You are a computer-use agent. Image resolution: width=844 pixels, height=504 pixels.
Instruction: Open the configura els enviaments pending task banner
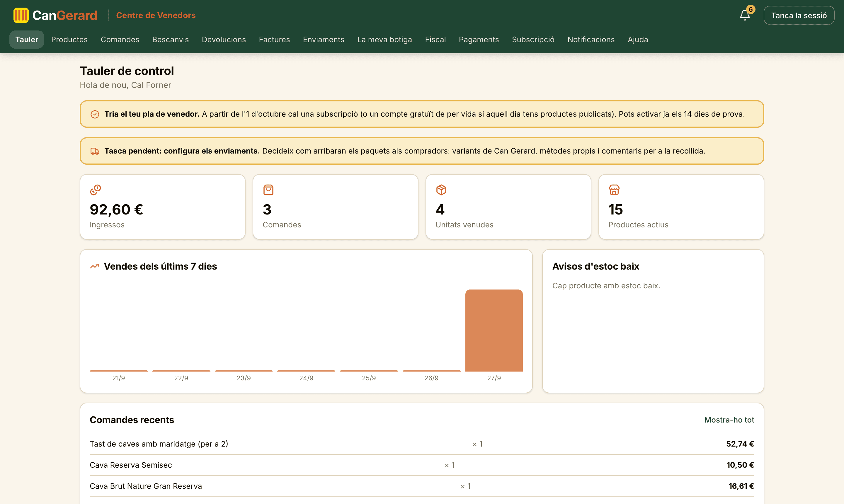coord(422,151)
